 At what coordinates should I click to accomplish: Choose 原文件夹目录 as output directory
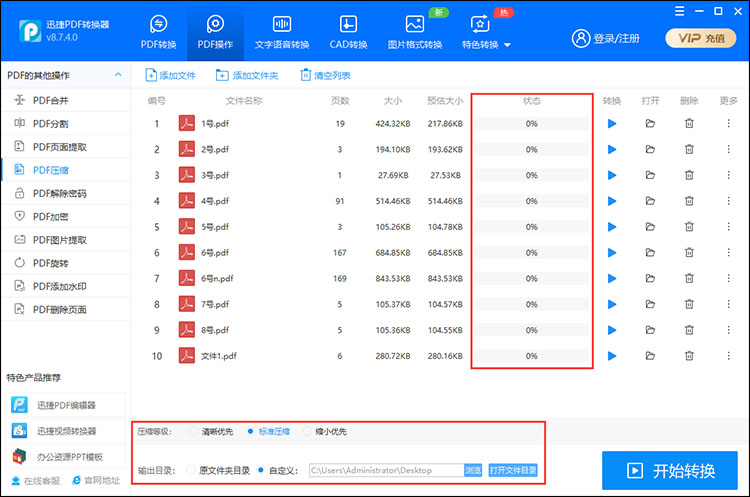click(219, 470)
